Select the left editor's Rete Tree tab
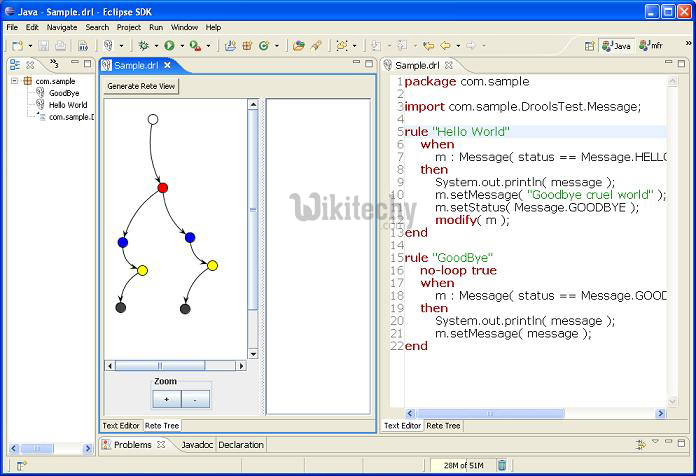Screen dimensions: 696x476 coord(162,425)
